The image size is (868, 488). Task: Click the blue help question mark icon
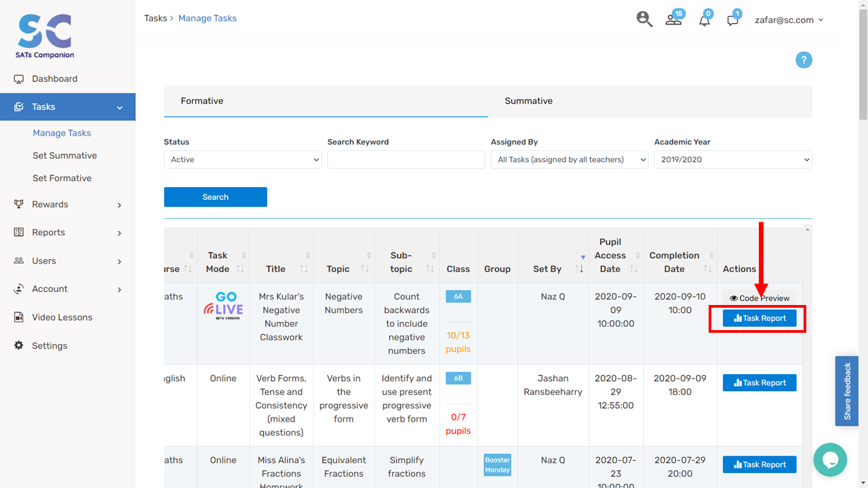tap(804, 60)
